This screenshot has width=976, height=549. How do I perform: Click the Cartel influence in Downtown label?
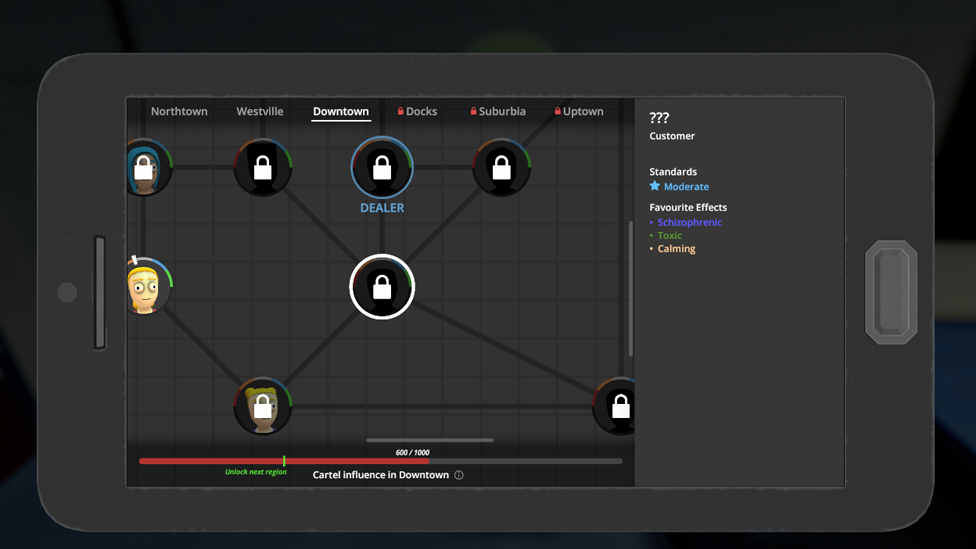380,475
